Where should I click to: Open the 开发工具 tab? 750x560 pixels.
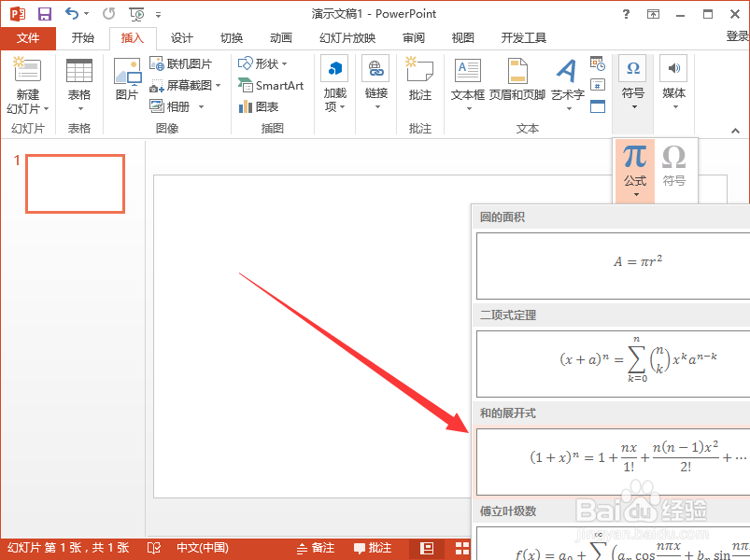(524, 37)
